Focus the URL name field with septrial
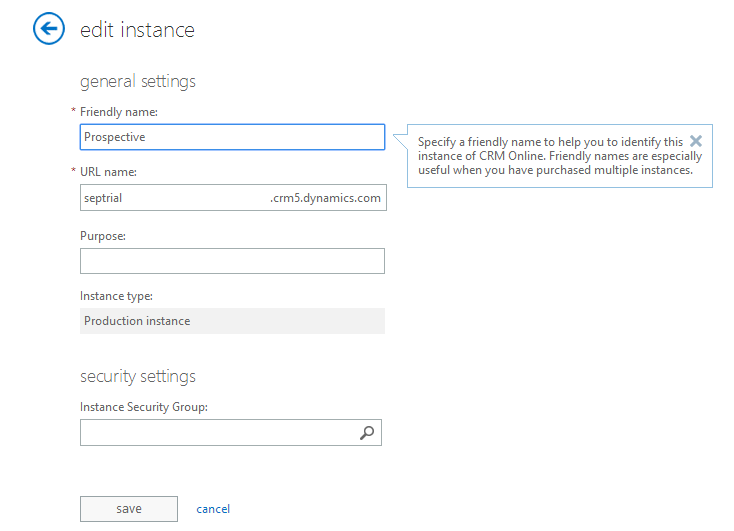The width and height of the screenshot is (734, 531). pos(170,198)
